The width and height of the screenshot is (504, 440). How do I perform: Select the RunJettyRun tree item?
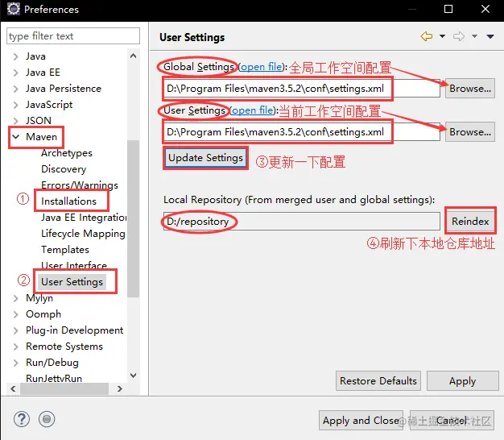pos(54,378)
